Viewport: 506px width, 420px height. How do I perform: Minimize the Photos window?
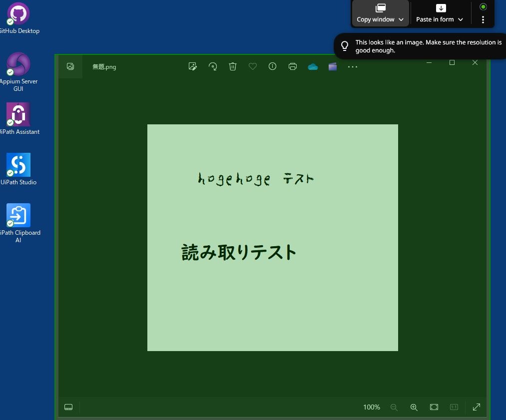429,62
